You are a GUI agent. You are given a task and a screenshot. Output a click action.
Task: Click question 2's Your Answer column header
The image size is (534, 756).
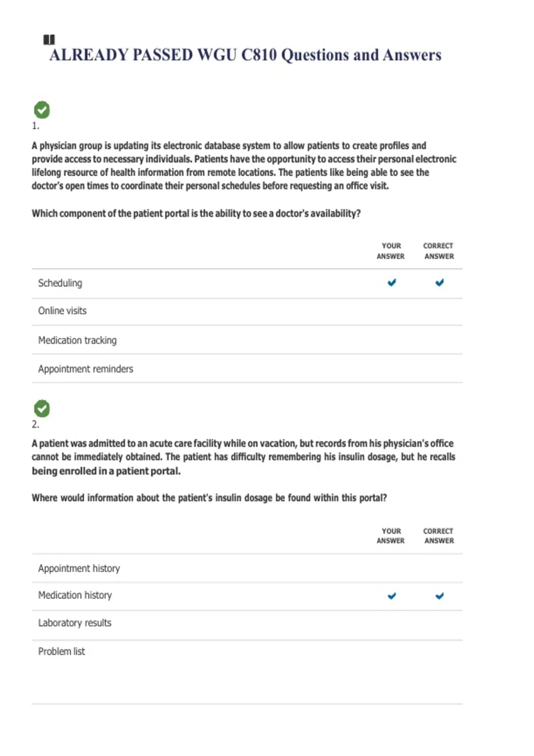pyautogui.click(x=391, y=536)
